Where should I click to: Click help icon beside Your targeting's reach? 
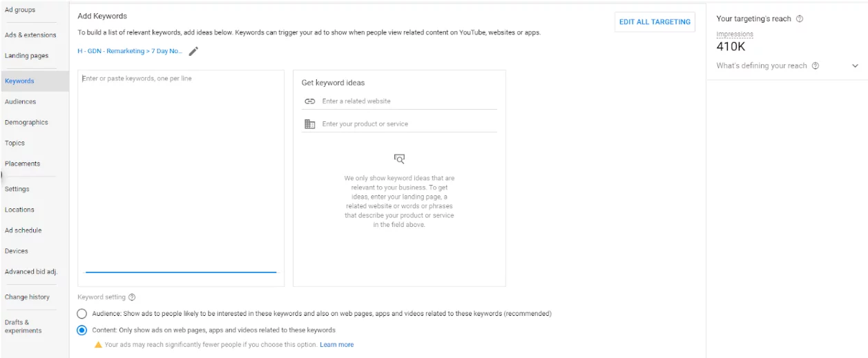tap(800, 19)
